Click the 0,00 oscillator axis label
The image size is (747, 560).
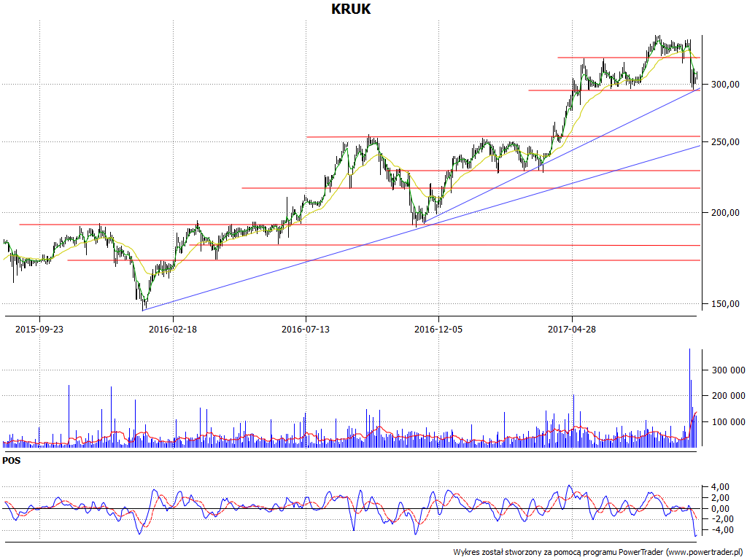pyautogui.click(x=720, y=508)
